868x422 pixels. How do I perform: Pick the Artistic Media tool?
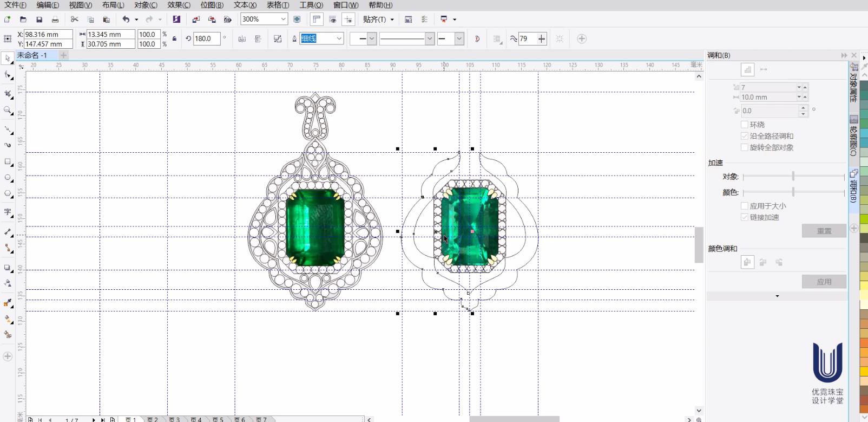8,145
